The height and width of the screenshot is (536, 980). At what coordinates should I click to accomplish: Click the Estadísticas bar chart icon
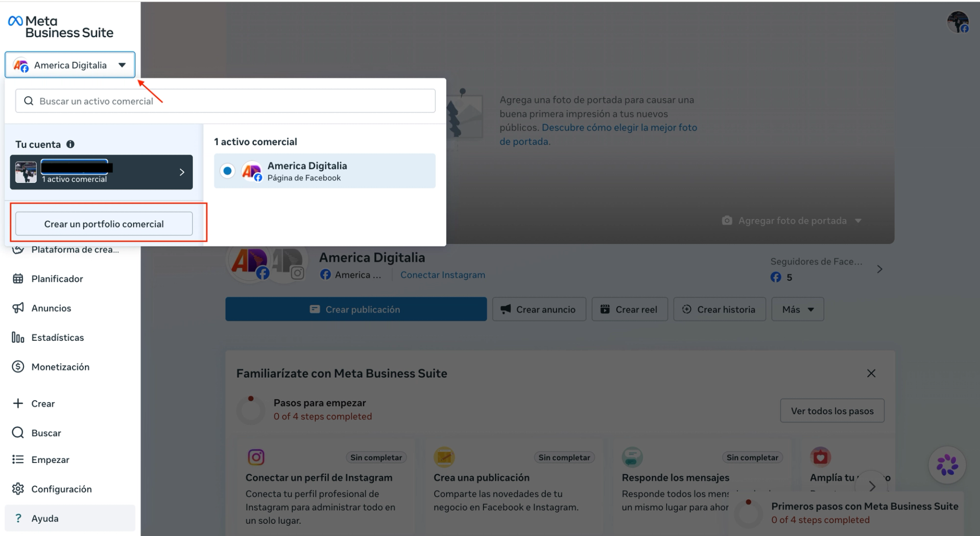tap(18, 337)
